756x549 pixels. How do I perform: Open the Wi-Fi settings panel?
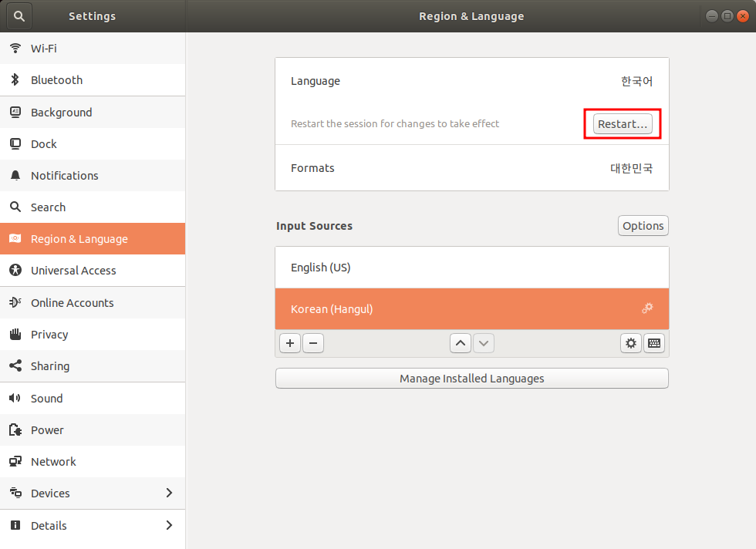point(93,49)
